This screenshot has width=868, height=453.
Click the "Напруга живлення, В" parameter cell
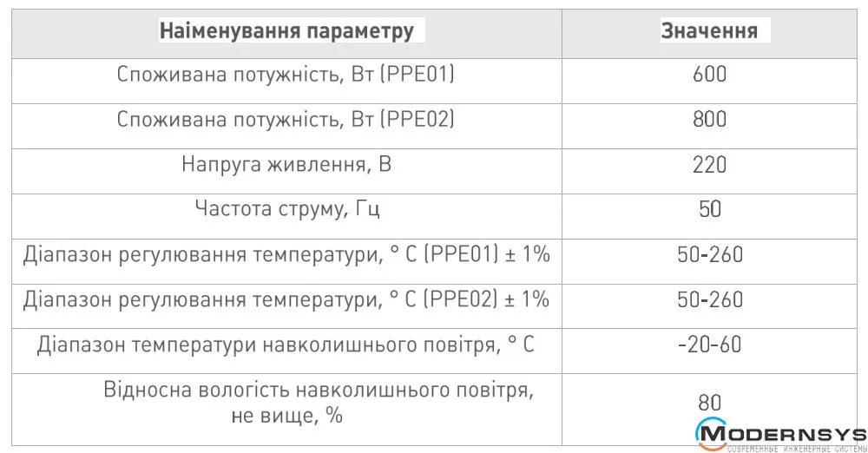click(286, 164)
